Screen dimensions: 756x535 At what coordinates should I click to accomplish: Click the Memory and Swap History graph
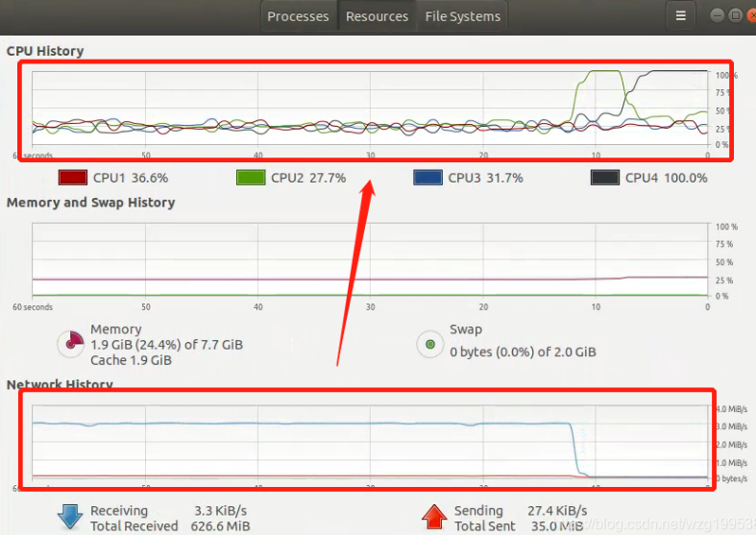point(370,259)
